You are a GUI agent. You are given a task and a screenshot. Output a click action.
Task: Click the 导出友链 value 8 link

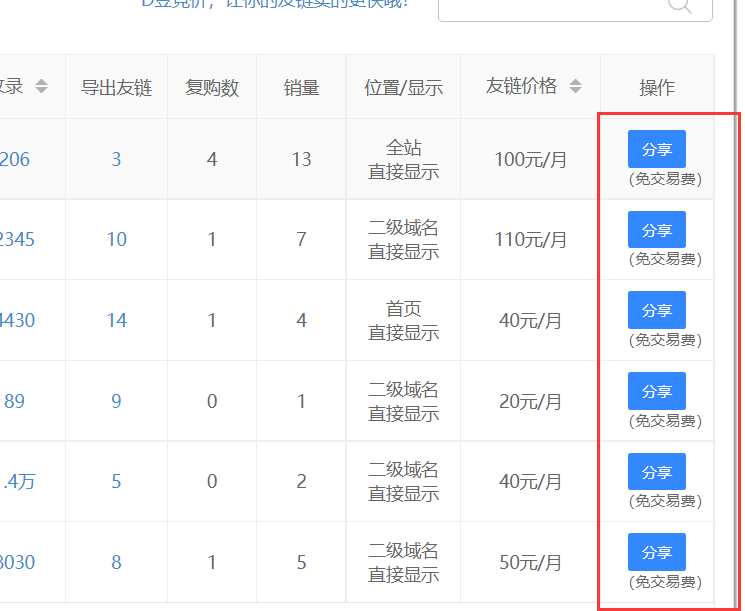pos(116,563)
